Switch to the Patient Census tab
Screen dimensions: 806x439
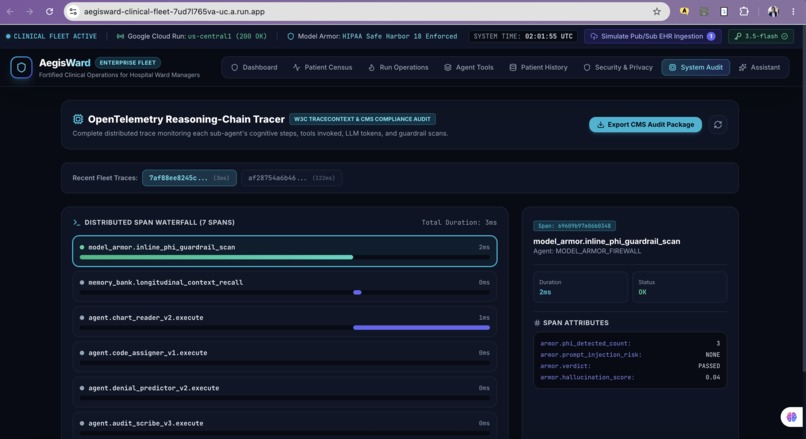[323, 67]
